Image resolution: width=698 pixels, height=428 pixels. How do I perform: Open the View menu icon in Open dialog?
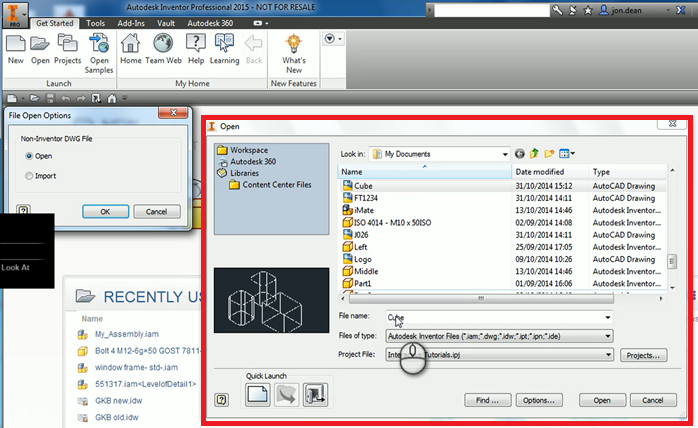[567, 154]
